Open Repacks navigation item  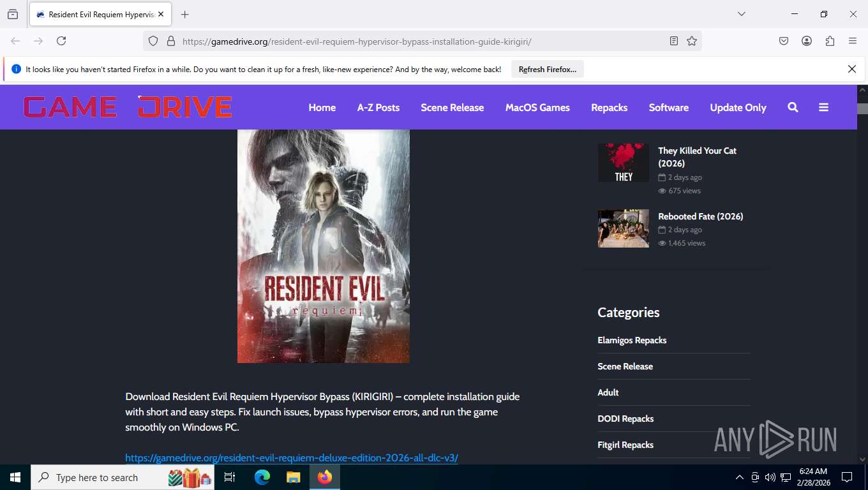click(610, 108)
